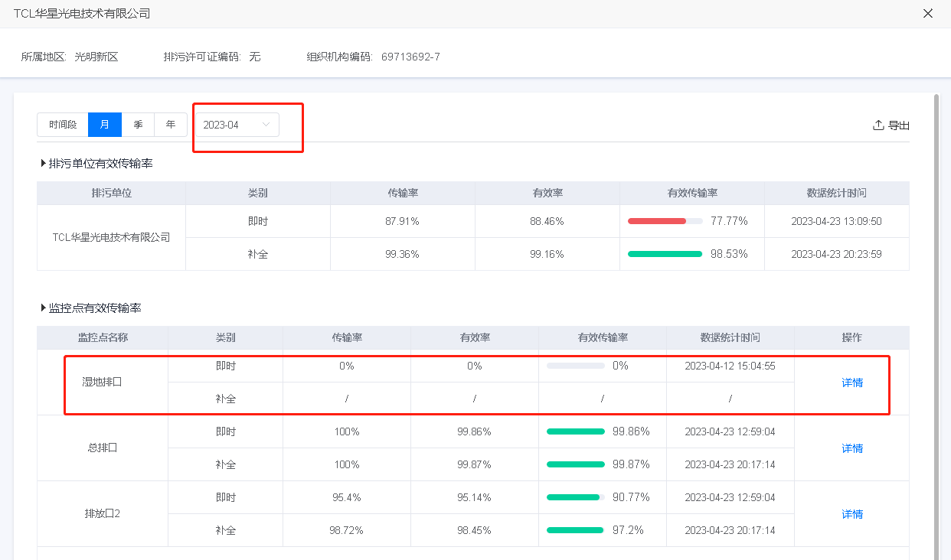951x560 pixels.
Task: Switch to the 时间段 time range tab
Action: [63, 125]
